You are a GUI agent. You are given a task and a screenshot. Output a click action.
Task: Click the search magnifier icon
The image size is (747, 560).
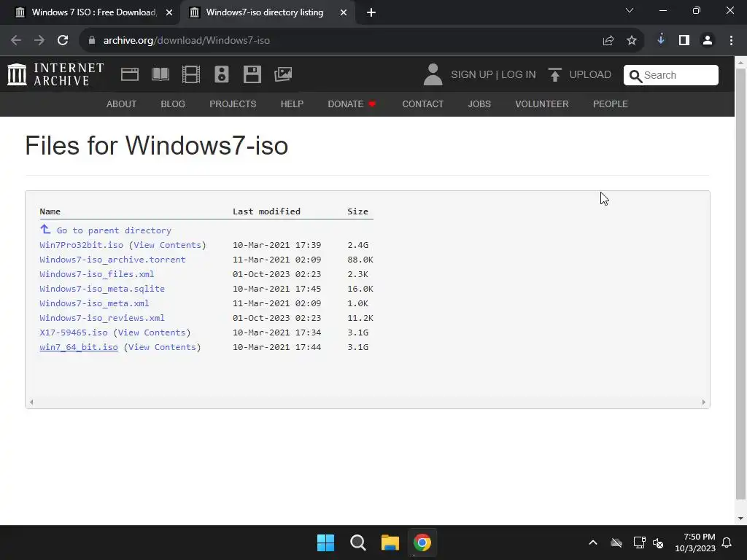635,76
